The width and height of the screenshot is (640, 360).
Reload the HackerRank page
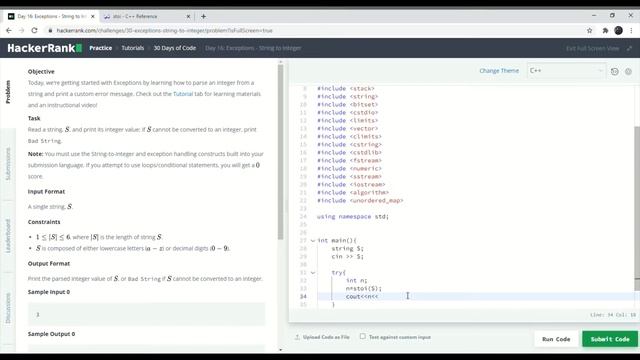click(x=34, y=31)
